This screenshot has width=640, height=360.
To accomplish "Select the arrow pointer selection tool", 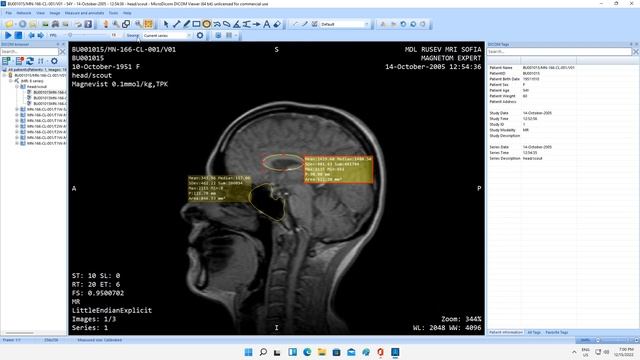I will pyautogui.click(x=166, y=24).
